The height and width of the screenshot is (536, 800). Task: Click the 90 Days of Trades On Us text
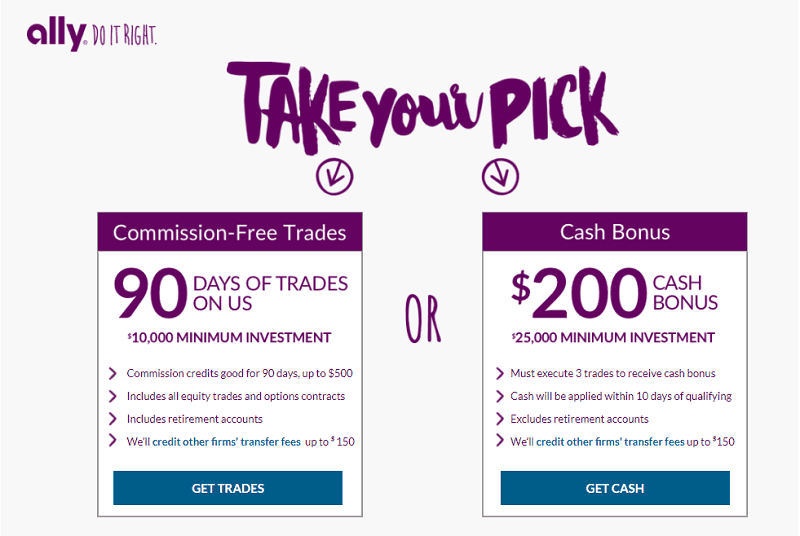[x=231, y=293]
